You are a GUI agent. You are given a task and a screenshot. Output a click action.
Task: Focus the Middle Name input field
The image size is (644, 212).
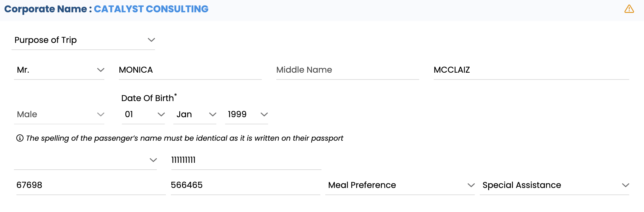pos(347,70)
